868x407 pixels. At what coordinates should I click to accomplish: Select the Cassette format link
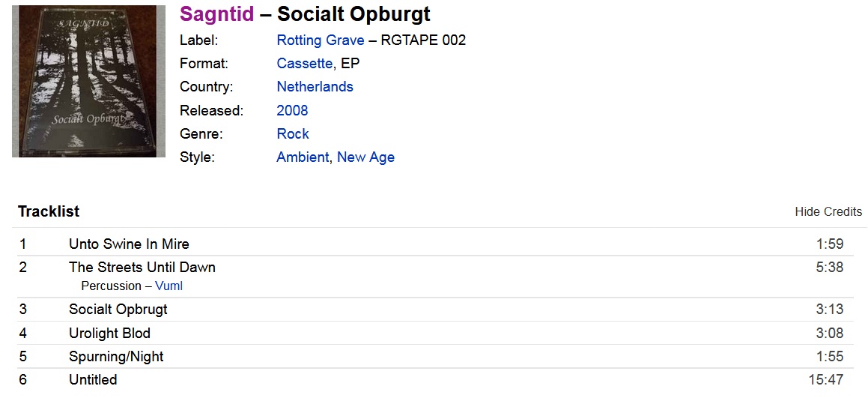coord(305,64)
